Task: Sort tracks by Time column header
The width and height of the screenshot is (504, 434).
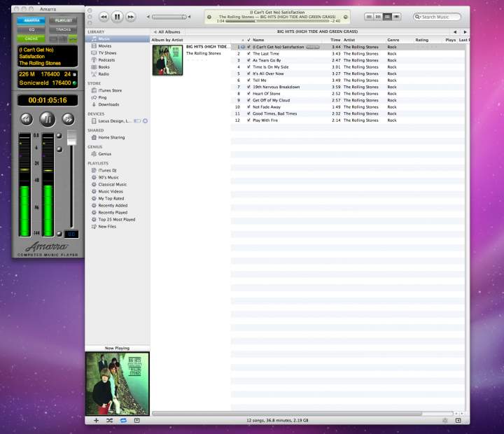Action: tap(335, 40)
